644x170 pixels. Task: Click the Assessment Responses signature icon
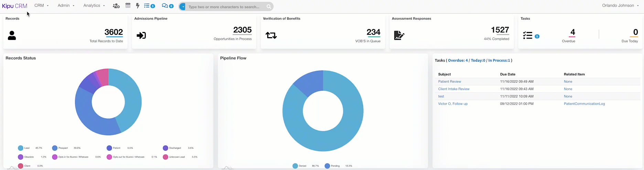399,35
